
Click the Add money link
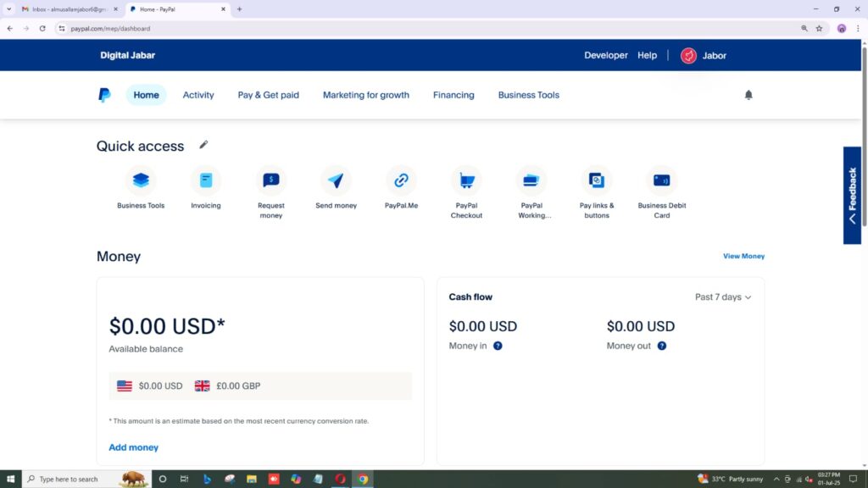pos(133,447)
